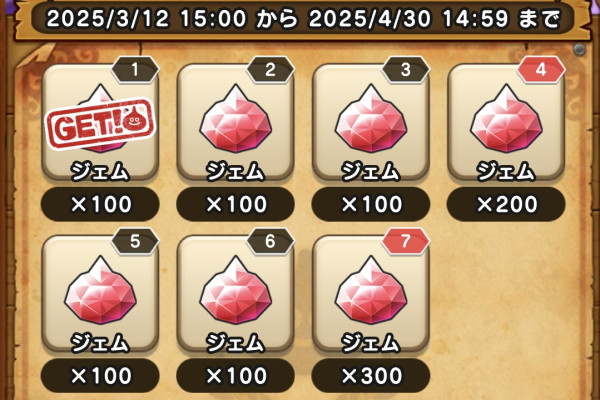Click the number 3 day badge

pyautogui.click(x=406, y=70)
